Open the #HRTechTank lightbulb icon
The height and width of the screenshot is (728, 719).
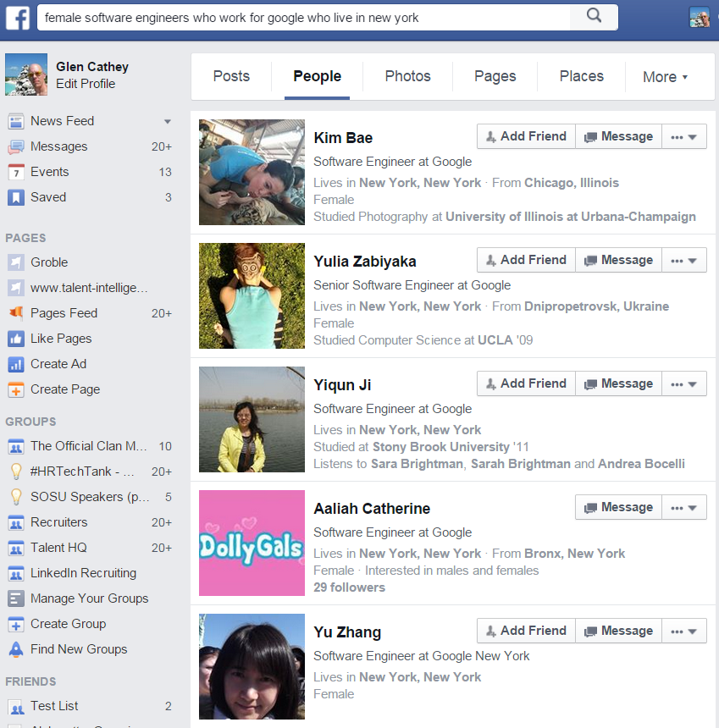point(16,472)
